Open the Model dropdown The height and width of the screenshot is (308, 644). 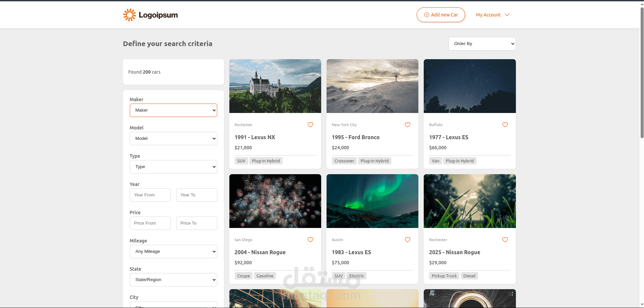click(174, 139)
